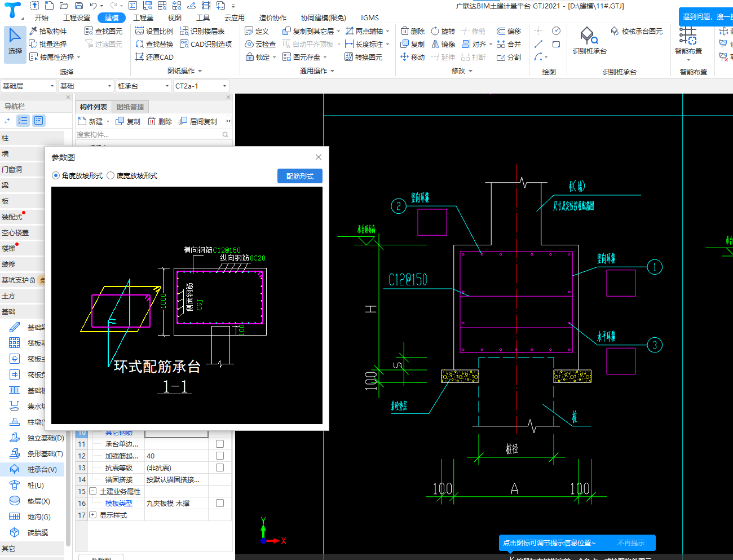
Task: Click 镜像 mirror tool
Action: pyautogui.click(x=443, y=44)
